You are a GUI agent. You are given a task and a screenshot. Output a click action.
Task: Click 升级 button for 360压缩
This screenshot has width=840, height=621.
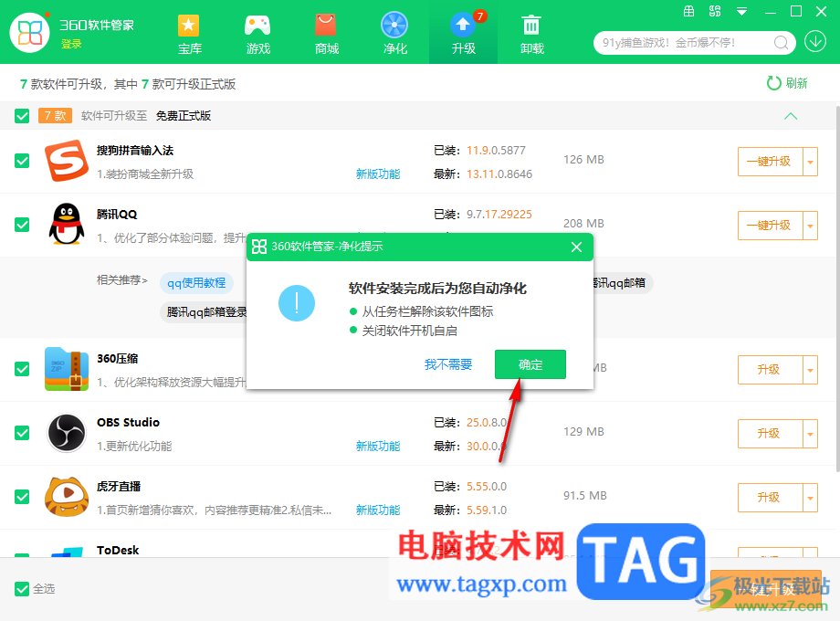[770, 369]
